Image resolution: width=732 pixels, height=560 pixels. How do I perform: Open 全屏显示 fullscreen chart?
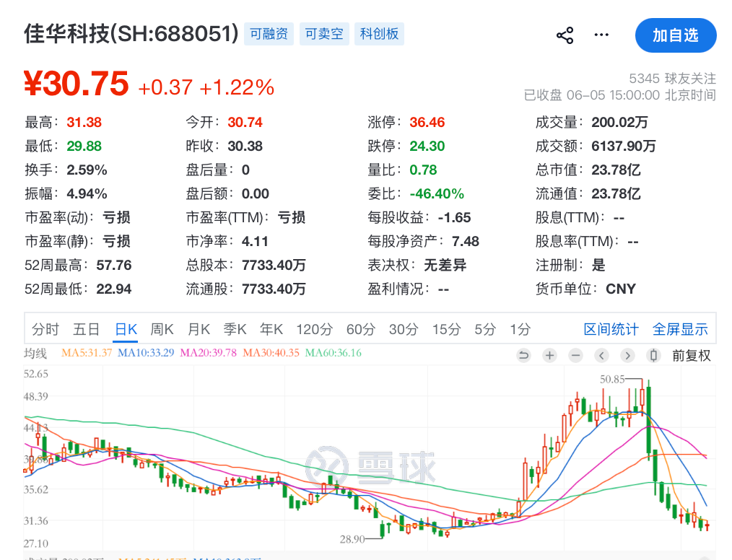coord(680,330)
